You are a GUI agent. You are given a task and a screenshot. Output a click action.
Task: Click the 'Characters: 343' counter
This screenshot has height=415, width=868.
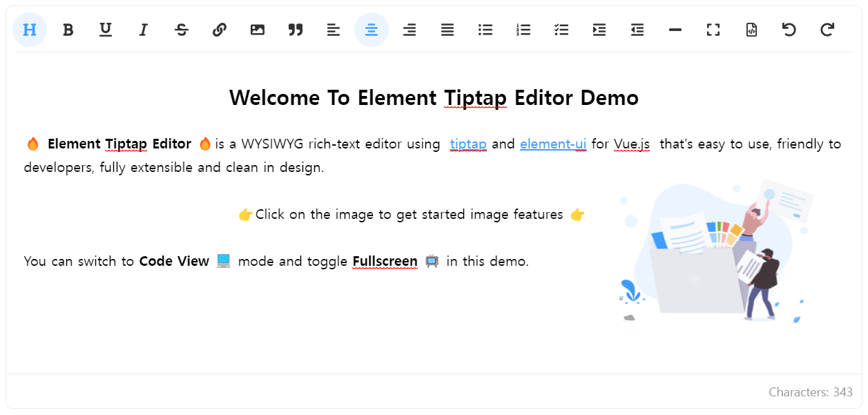(x=811, y=392)
